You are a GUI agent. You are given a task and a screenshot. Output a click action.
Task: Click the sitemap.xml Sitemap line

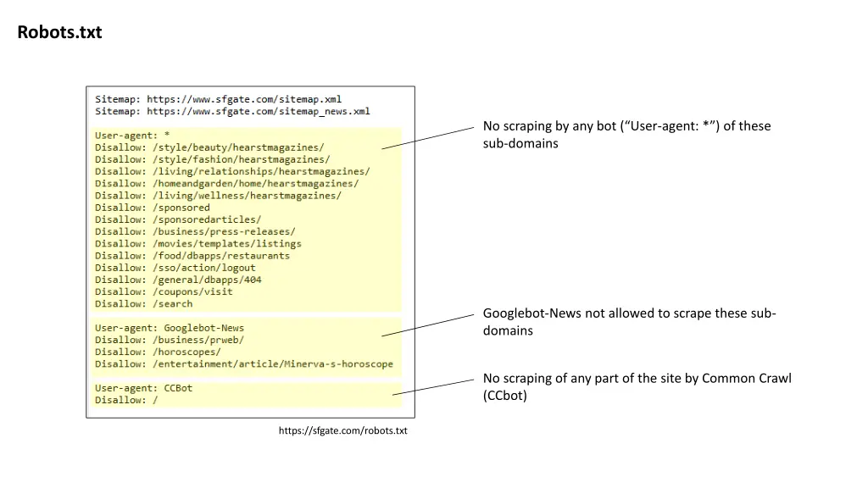point(218,99)
